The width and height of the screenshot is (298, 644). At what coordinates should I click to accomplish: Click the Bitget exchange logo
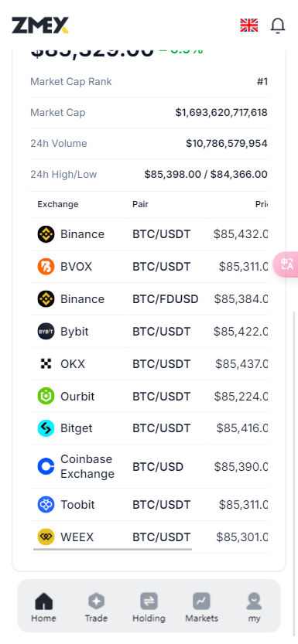(x=46, y=428)
